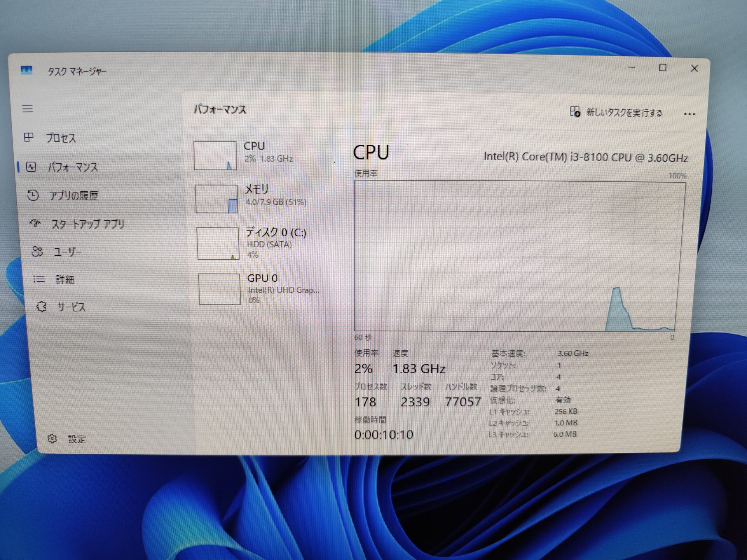The height and width of the screenshot is (560, 747).
Task: Click the Processes (プロセス) sidebar icon
Action: (x=29, y=137)
